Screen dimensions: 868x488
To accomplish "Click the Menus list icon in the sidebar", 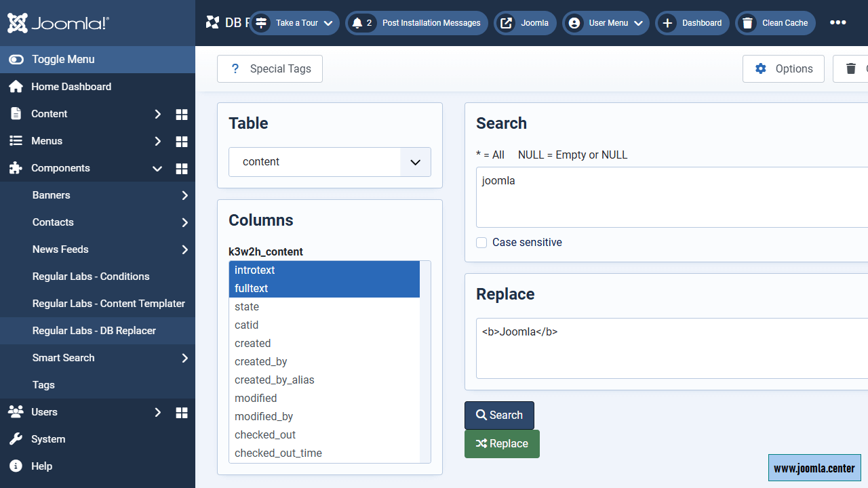I will tap(16, 141).
